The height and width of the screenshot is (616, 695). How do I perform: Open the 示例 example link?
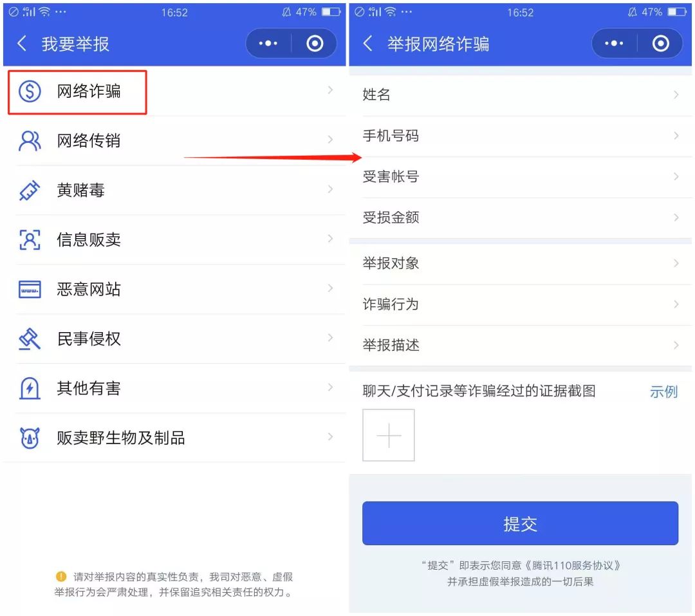point(663,392)
